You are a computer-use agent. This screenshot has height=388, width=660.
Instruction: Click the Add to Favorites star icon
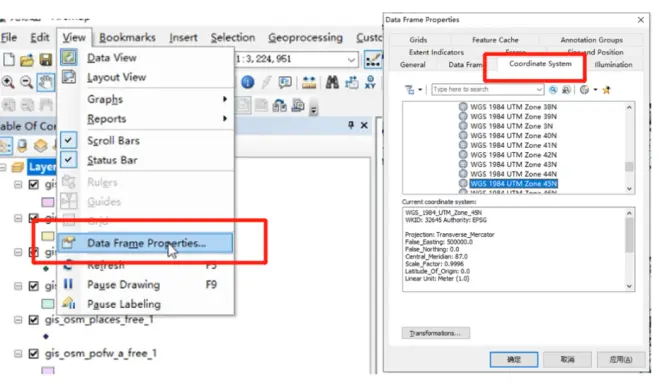pos(607,90)
